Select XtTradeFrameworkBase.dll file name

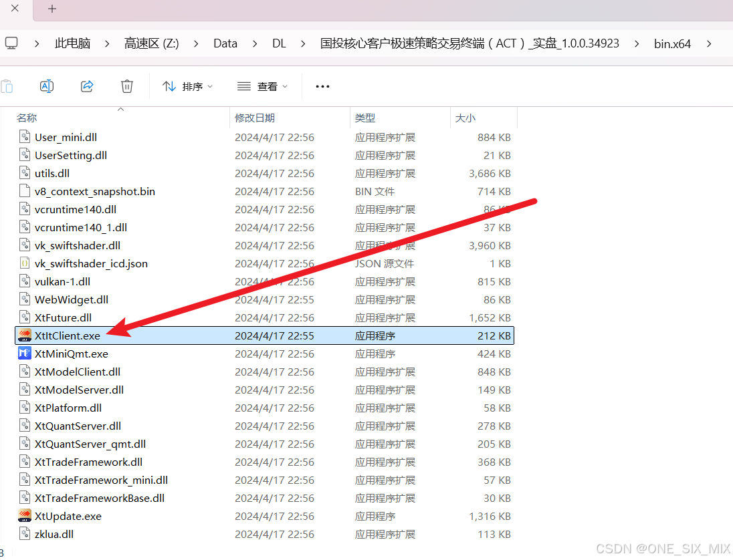point(100,498)
